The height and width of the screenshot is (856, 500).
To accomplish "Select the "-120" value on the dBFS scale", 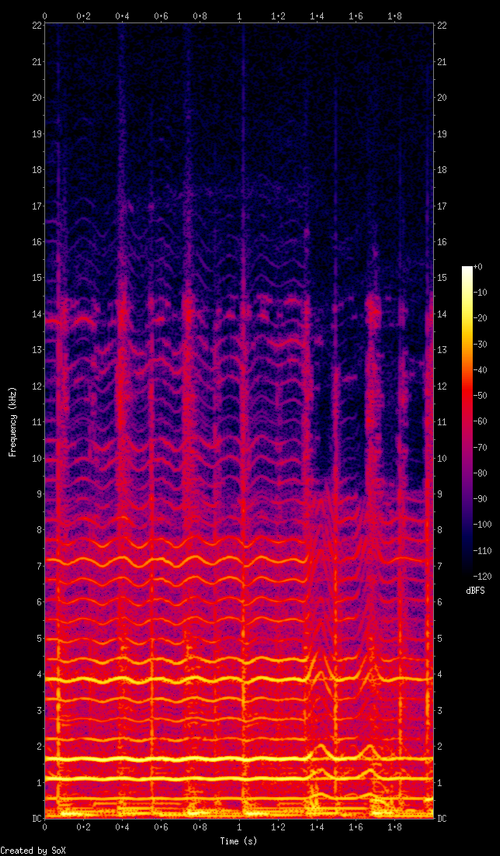I will (x=483, y=576).
